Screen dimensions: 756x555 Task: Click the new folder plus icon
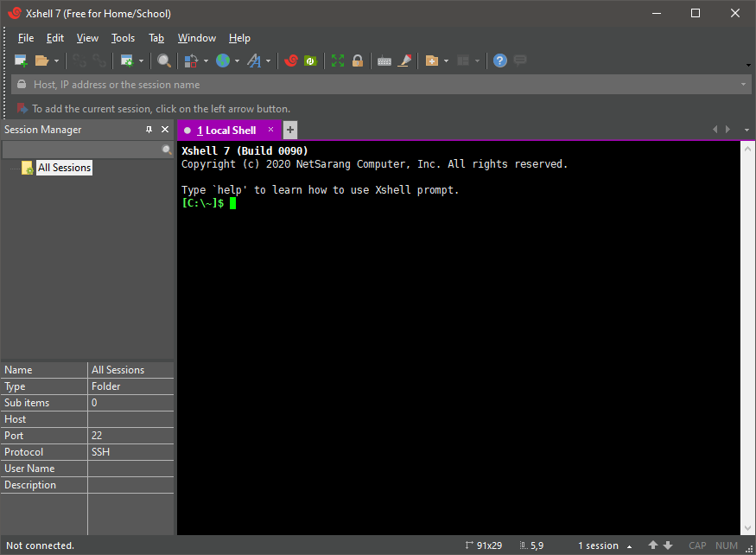tap(431, 61)
